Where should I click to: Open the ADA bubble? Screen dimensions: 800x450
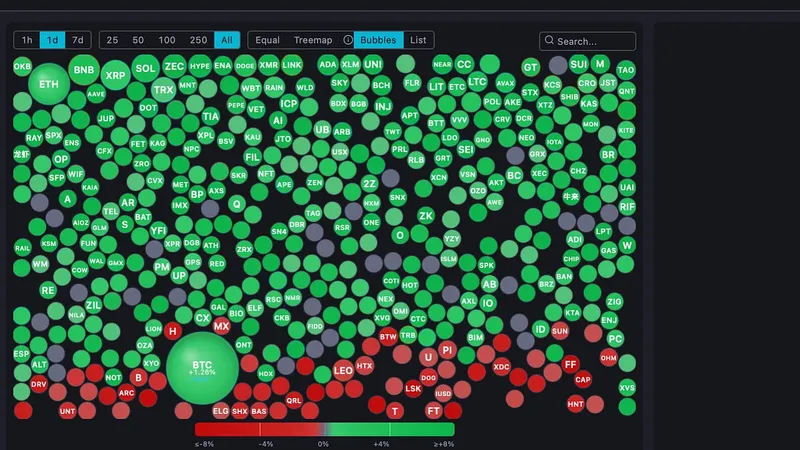click(x=328, y=64)
